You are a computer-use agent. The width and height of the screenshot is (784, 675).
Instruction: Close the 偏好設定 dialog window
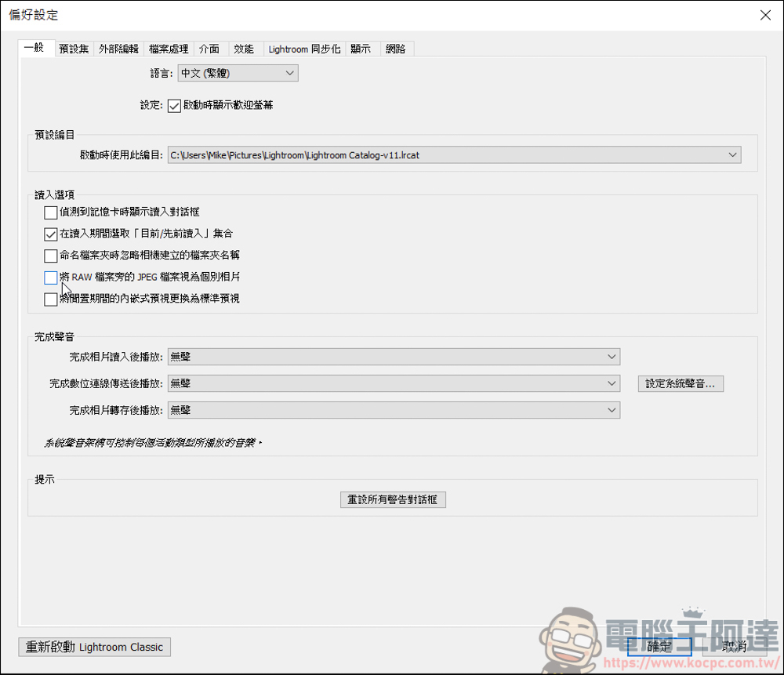coord(765,15)
